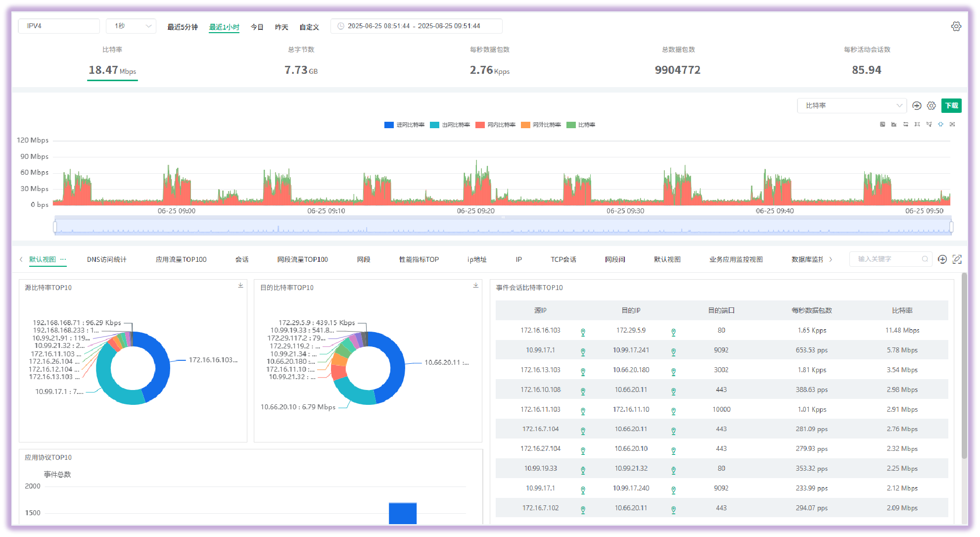Download the 目的比特率TOP10 chart
The width and height of the screenshot is (980, 537).
475,286
